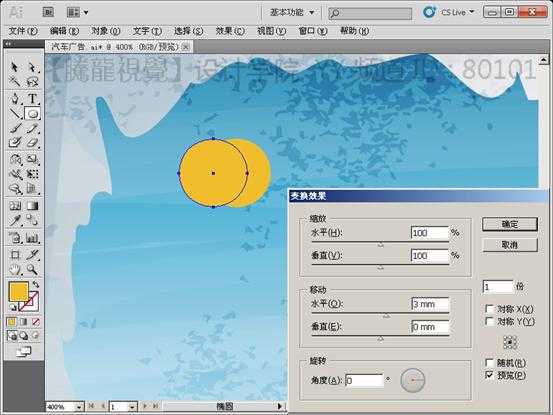Screen dimensions: 553x415
Task: Select the Column Graph tool
Action: (32, 239)
